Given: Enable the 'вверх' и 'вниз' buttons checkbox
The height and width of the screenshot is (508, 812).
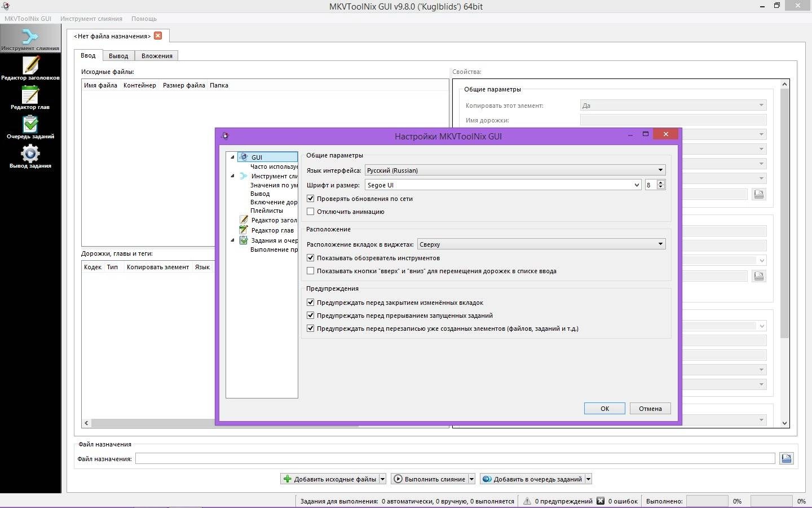Looking at the screenshot, I should 310,271.
